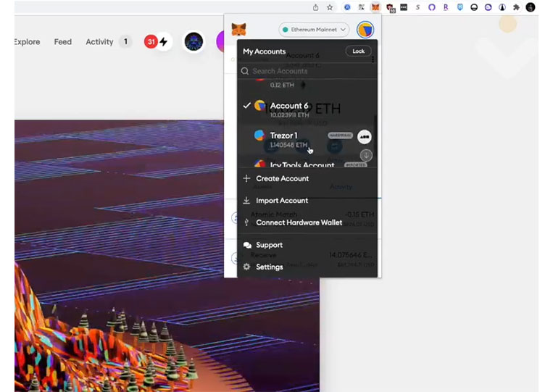The height and width of the screenshot is (392, 553).
Task: Open the Activity link in the header
Action: pos(99,41)
